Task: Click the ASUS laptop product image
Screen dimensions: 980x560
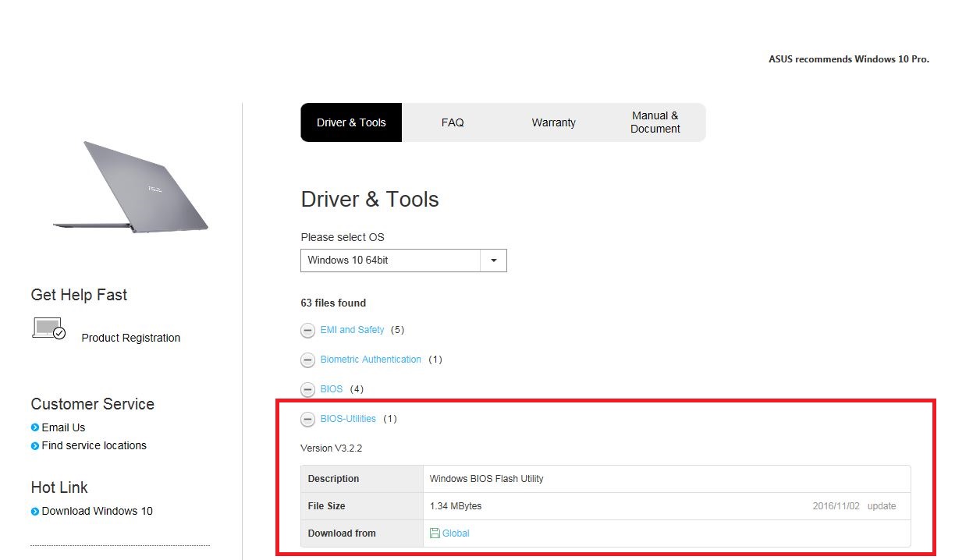Action: point(130,186)
